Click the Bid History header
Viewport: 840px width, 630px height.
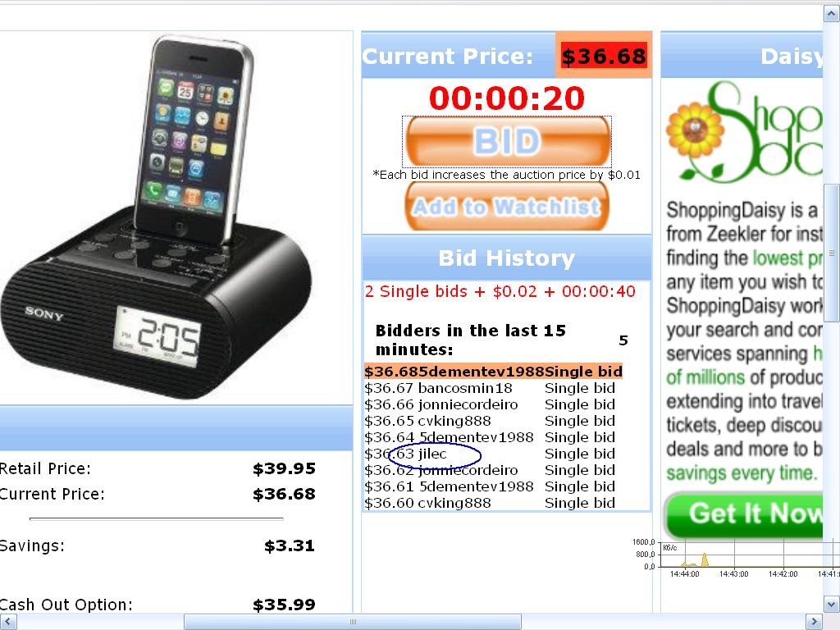[507, 258]
